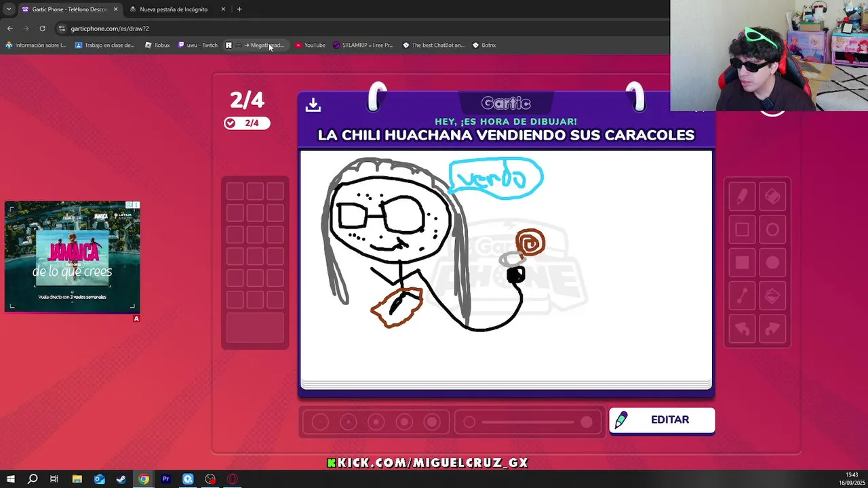Viewport: 868px width, 488px height.
Task: Undo the last drawing stroke
Action: click(x=742, y=329)
